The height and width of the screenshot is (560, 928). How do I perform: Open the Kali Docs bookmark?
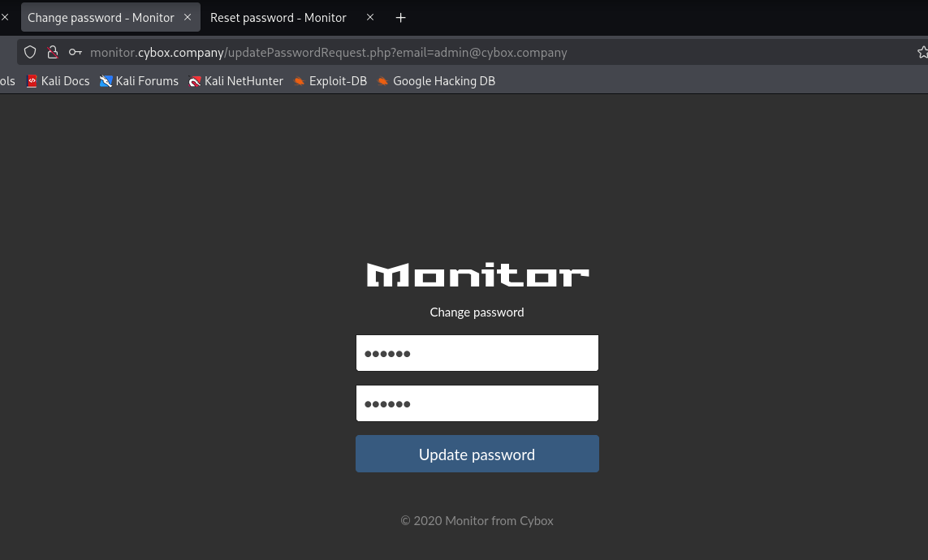[58, 81]
